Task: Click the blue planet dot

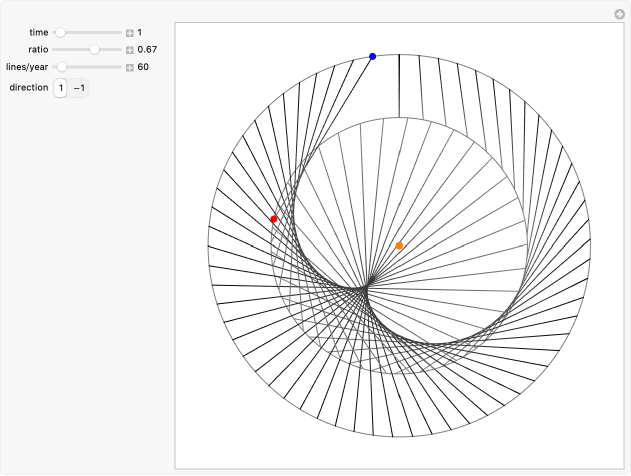Action: [x=373, y=56]
